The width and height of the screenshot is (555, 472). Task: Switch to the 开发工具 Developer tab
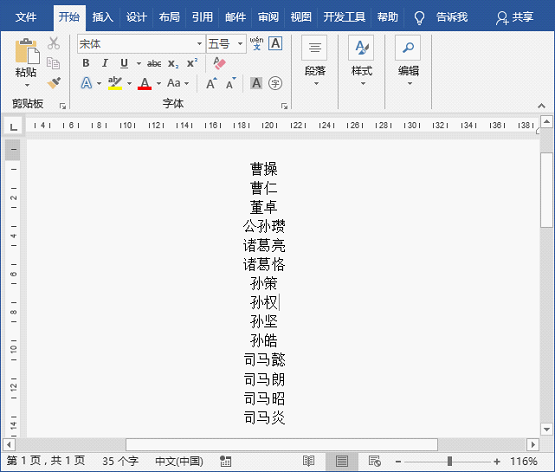344,17
